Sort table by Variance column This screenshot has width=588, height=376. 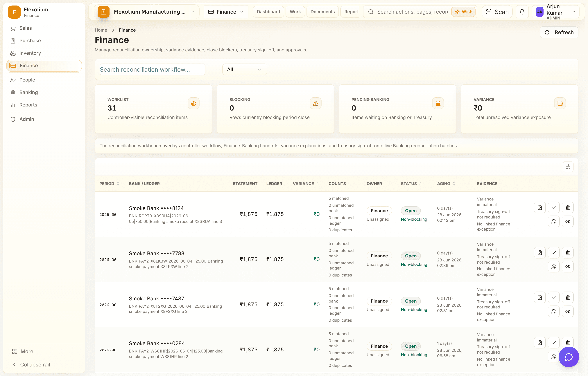click(306, 184)
